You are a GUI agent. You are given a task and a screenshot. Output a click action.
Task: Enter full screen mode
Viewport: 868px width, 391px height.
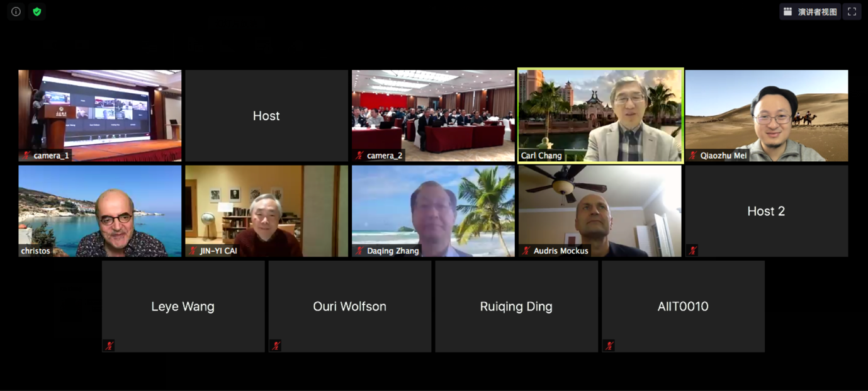point(852,11)
